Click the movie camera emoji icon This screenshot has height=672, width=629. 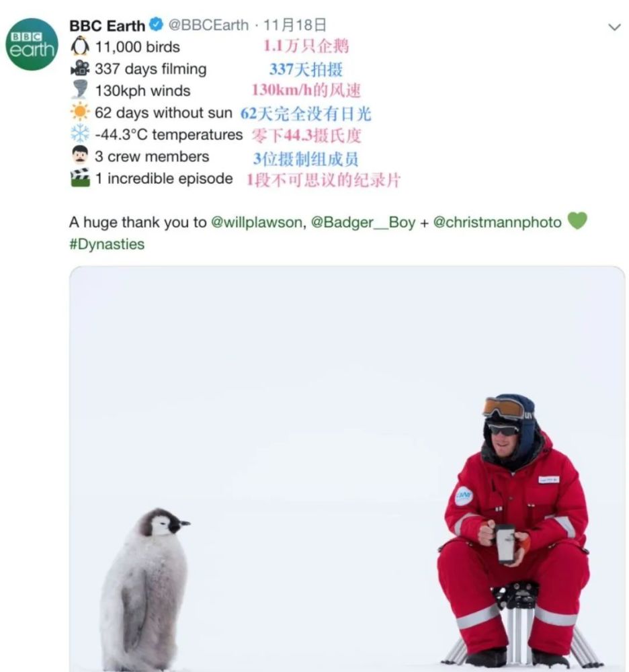click(x=80, y=69)
